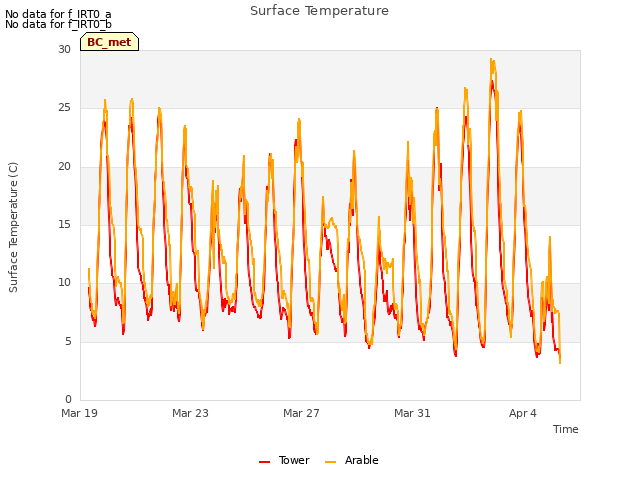Click the 'No data for f_IRT0_b' message
Viewport: 640px width, 480px height.
click(58, 24)
